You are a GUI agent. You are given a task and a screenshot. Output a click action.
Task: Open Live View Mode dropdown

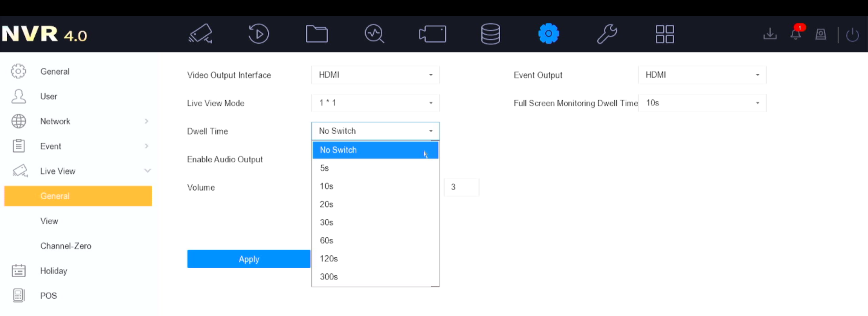point(375,103)
